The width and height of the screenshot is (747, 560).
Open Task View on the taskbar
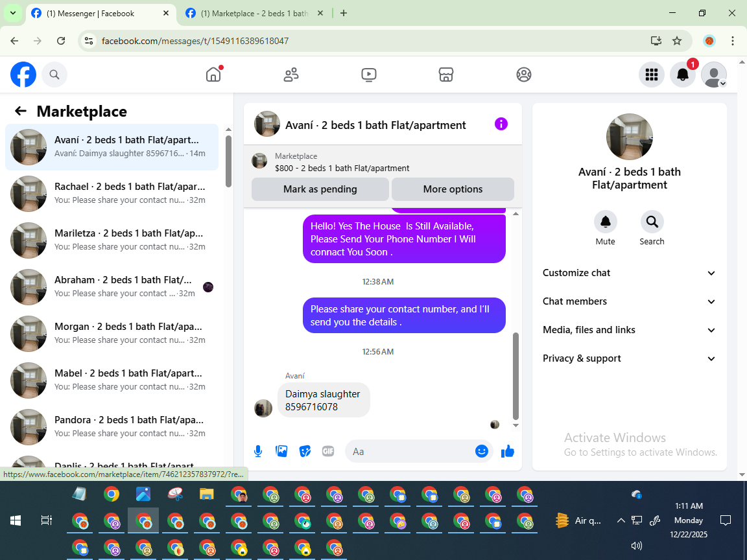point(46,520)
